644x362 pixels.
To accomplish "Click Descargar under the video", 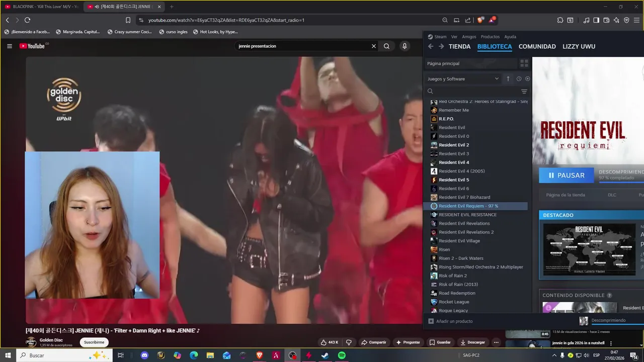I will (473, 342).
